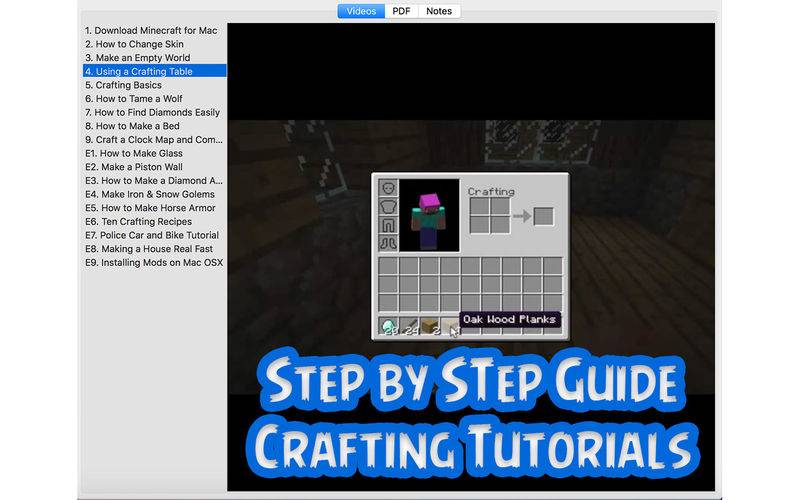The image size is (800, 500).
Task: Select "6. How to Tame a Wolf"
Action: (154, 99)
